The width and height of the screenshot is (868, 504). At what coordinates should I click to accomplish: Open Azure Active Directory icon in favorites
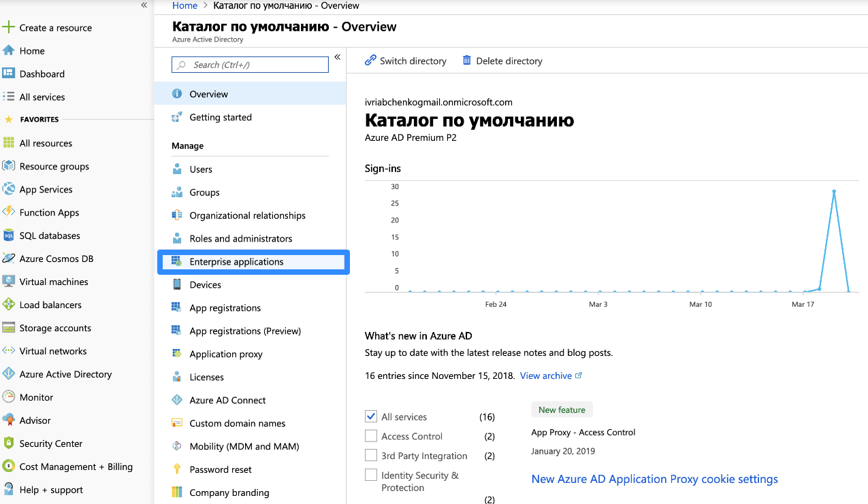click(x=8, y=374)
